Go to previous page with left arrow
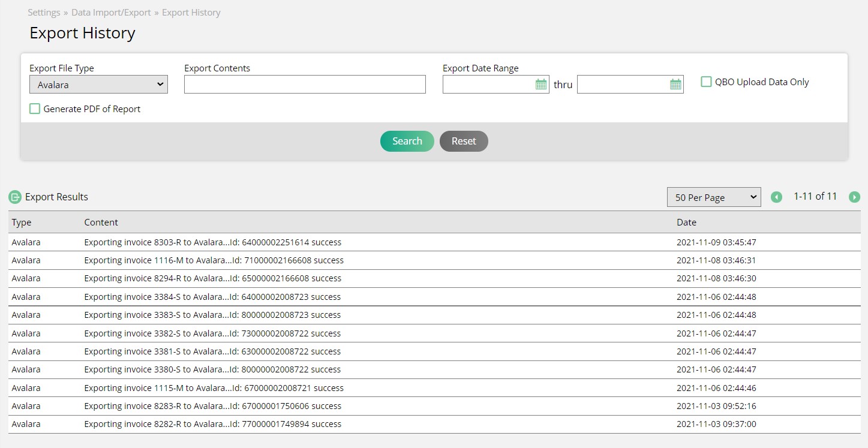 tap(776, 197)
